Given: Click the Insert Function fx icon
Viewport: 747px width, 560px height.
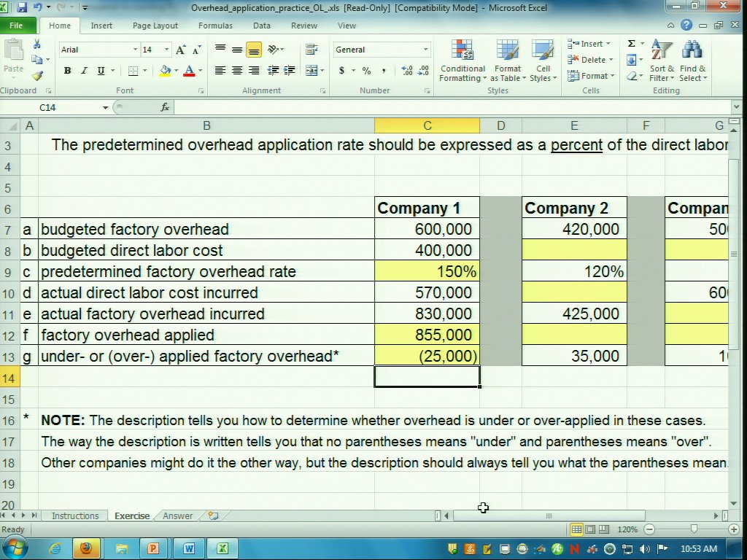Looking at the screenshot, I should 165,107.
